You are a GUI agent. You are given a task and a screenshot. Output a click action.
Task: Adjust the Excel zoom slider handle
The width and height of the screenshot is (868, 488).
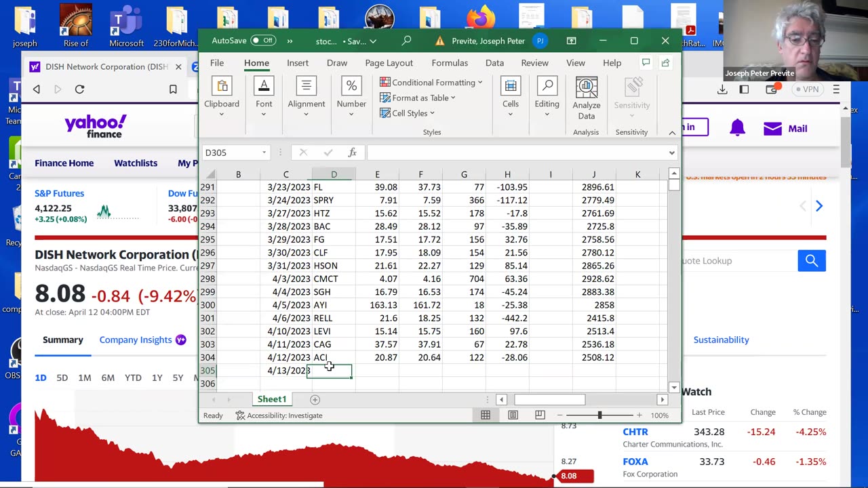[x=599, y=415]
